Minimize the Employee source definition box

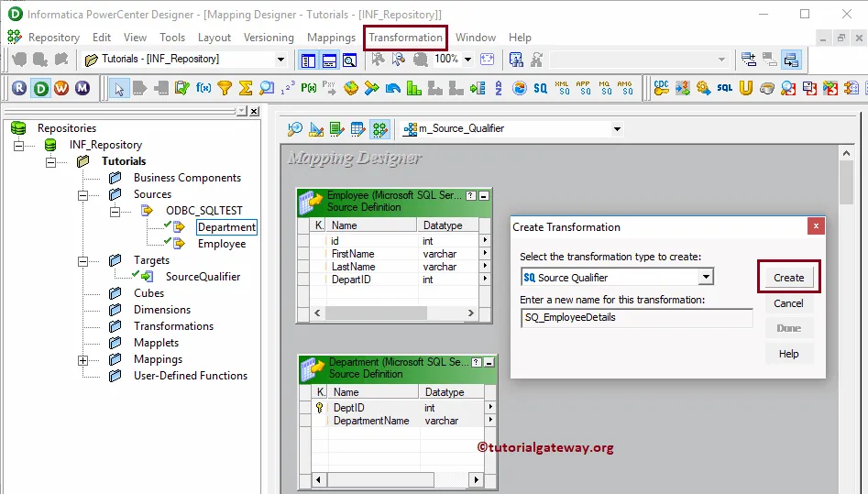[483, 195]
